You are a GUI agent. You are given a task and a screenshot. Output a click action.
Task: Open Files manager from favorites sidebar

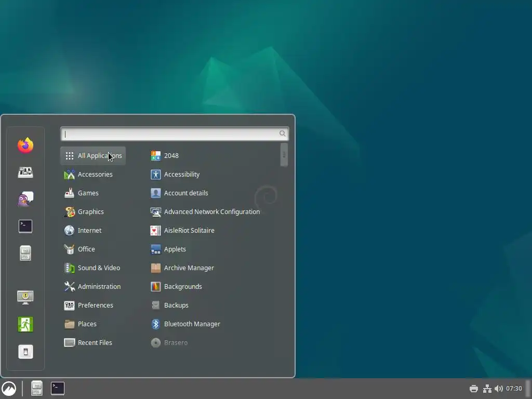click(25, 253)
